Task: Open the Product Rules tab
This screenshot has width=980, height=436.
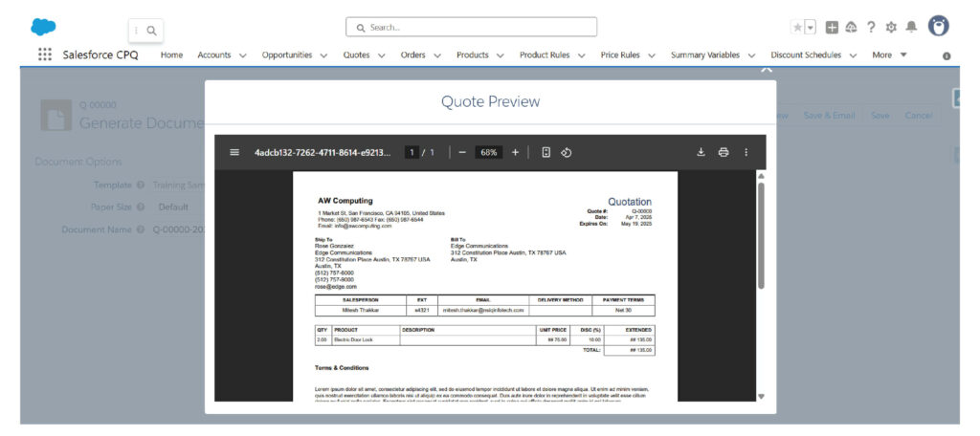Action: pyautogui.click(x=545, y=54)
